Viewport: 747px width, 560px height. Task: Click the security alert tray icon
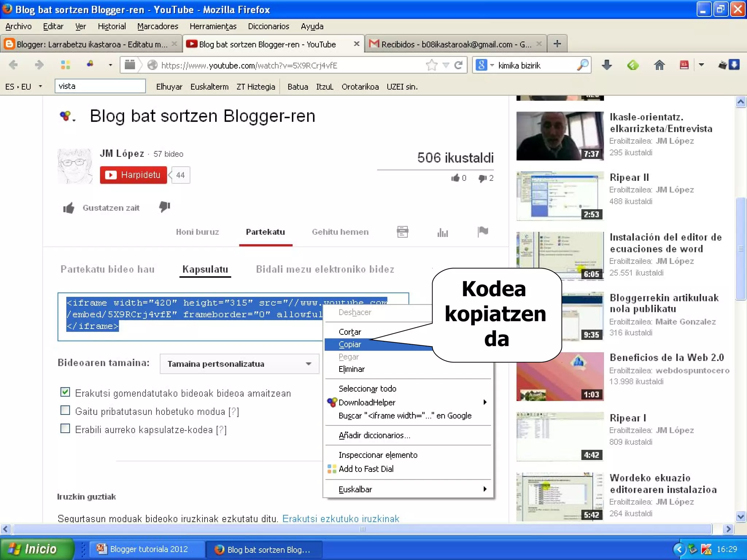click(706, 549)
